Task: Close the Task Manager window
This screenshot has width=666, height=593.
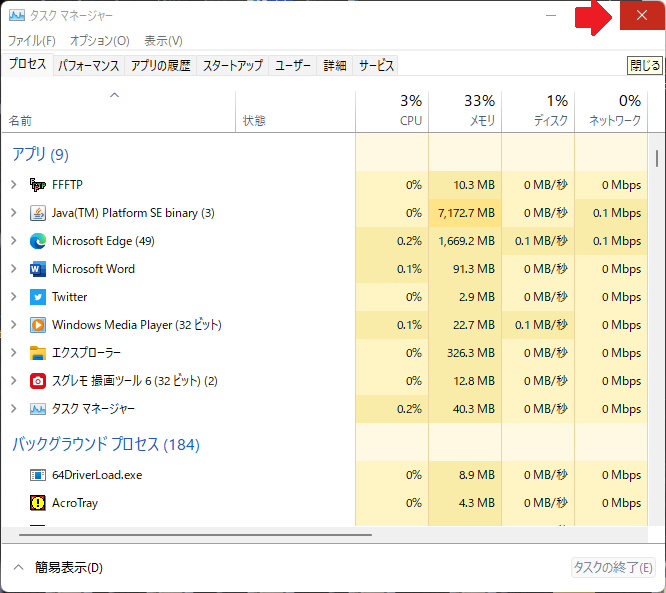Action: click(x=642, y=15)
